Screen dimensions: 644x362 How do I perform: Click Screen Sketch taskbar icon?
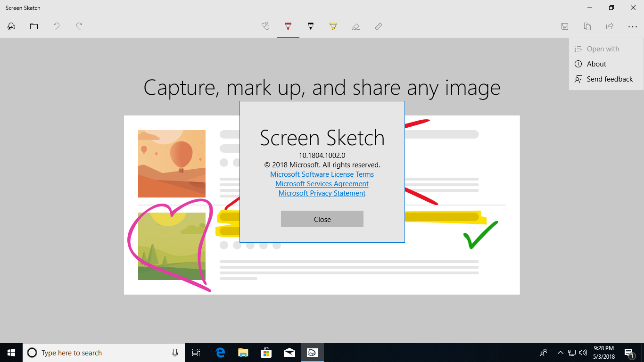coord(312,353)
